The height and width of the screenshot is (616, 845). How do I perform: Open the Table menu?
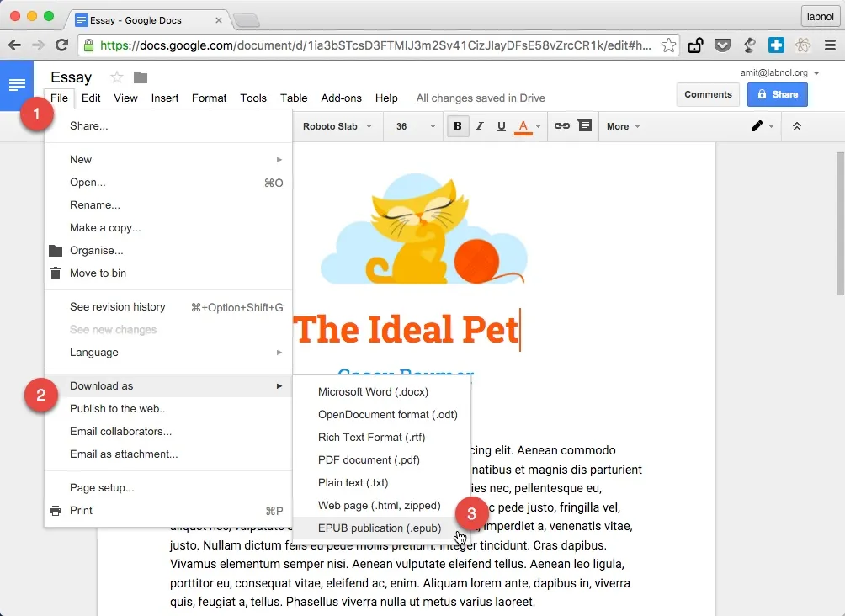click(x=294, y=98)
